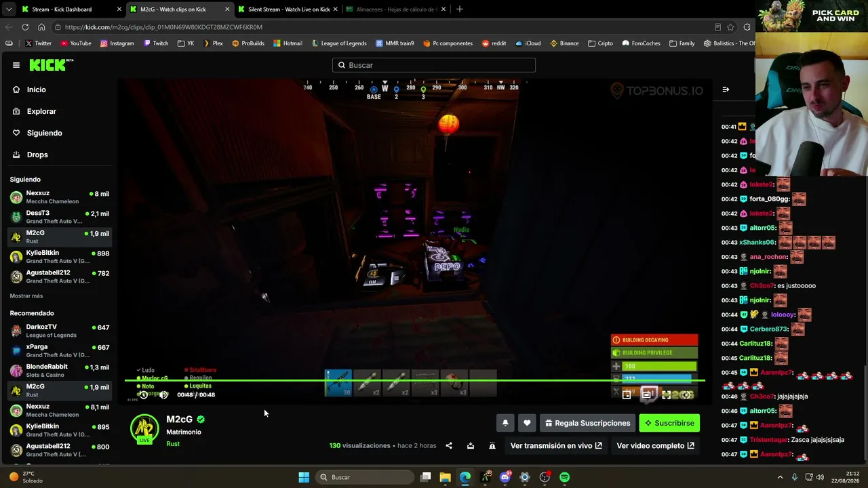
Task: Expand the ForoCoches bookmark folder
Action: tap(641, 43)
